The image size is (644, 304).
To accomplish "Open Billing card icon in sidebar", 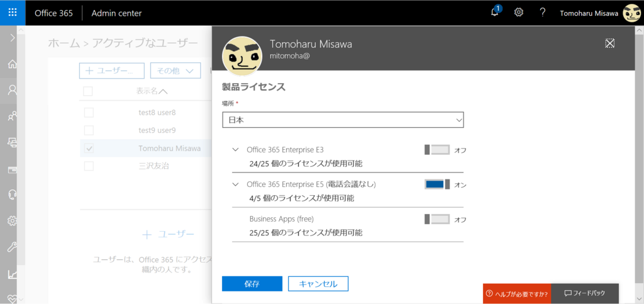I will pyautogui.click(x=13, y=169).
